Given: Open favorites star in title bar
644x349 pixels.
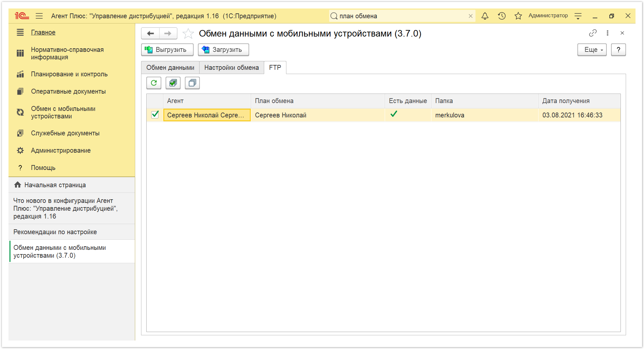Looking at the screenshot, I should point(518,16).
